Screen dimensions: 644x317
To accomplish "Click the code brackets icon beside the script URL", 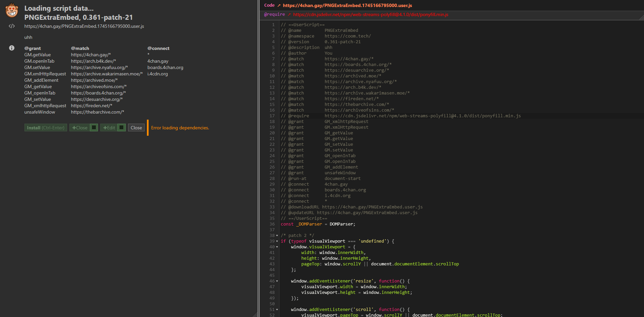I will (12, 26).
